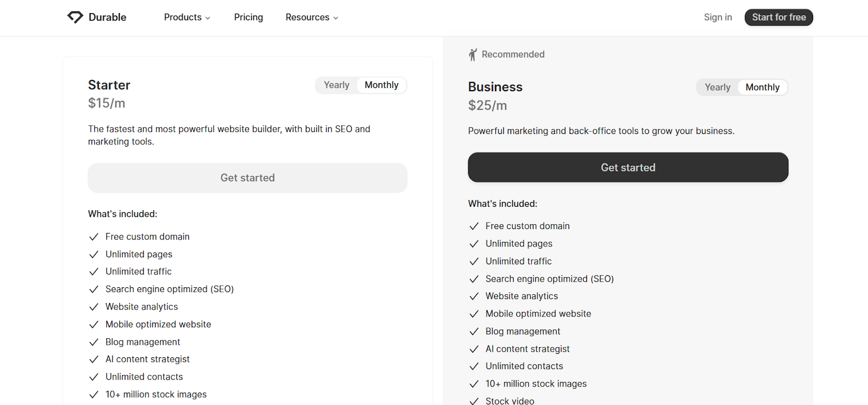Click checkmark beside Starter Unlimited contacts
This screenshot has height=405, width=868.
tap(94, 377)
